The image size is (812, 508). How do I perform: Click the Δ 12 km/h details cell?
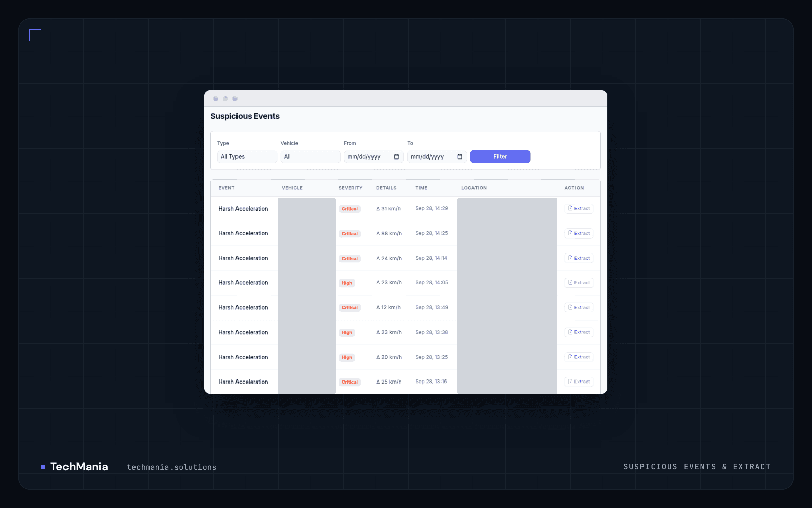[388, 308]
